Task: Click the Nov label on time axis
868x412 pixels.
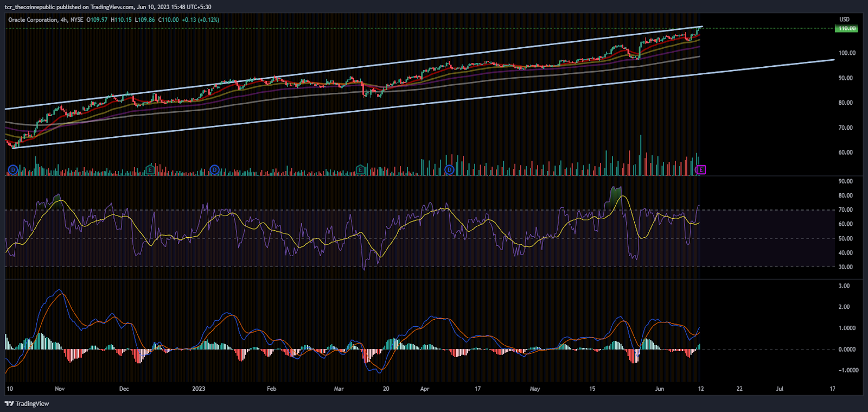Action: click(60, 389)
